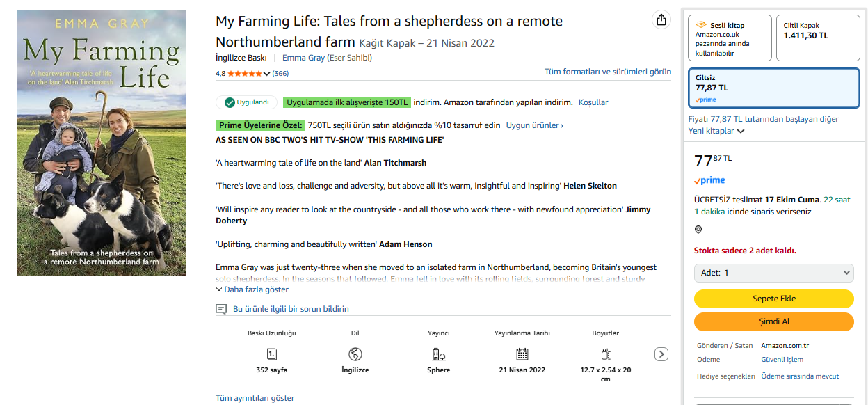
Task: Open the Adet quantity dropdown
Action: pyautogui.click(x=773, y=273)
